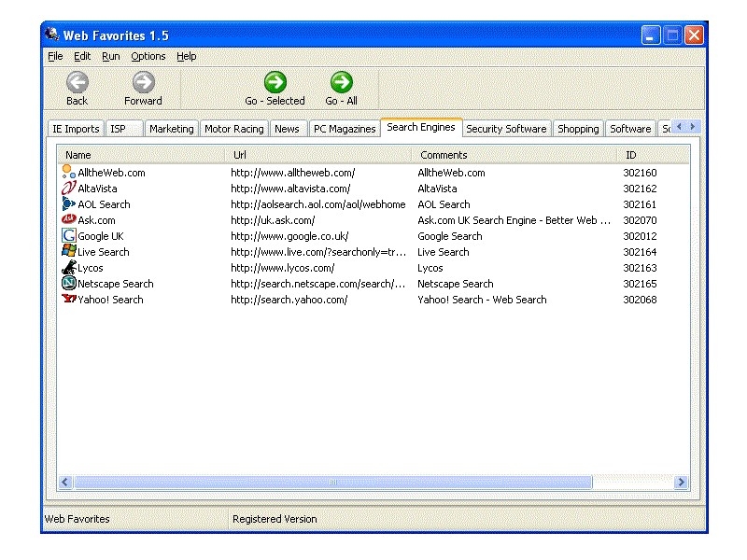Click ID value 302165

pos(640,284)
